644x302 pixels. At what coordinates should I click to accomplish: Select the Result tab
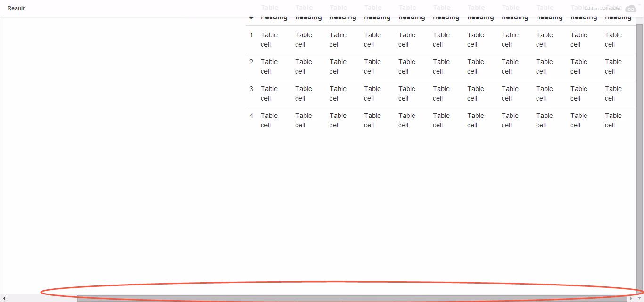pos(16,8)
